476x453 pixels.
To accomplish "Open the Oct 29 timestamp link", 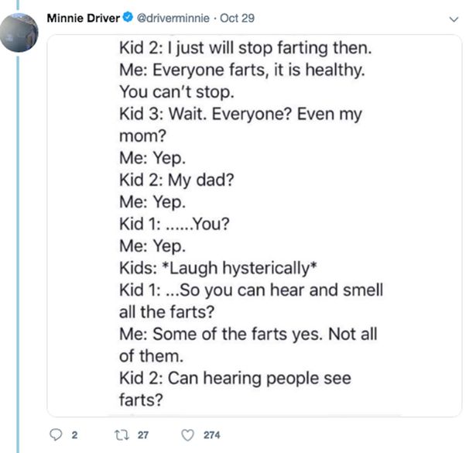I will coord(237,18).
